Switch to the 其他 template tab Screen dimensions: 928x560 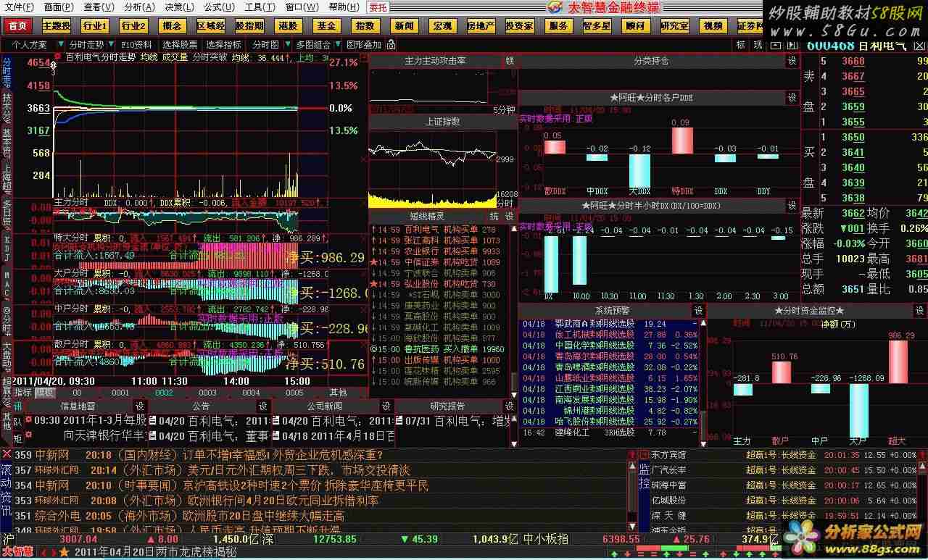338,393
